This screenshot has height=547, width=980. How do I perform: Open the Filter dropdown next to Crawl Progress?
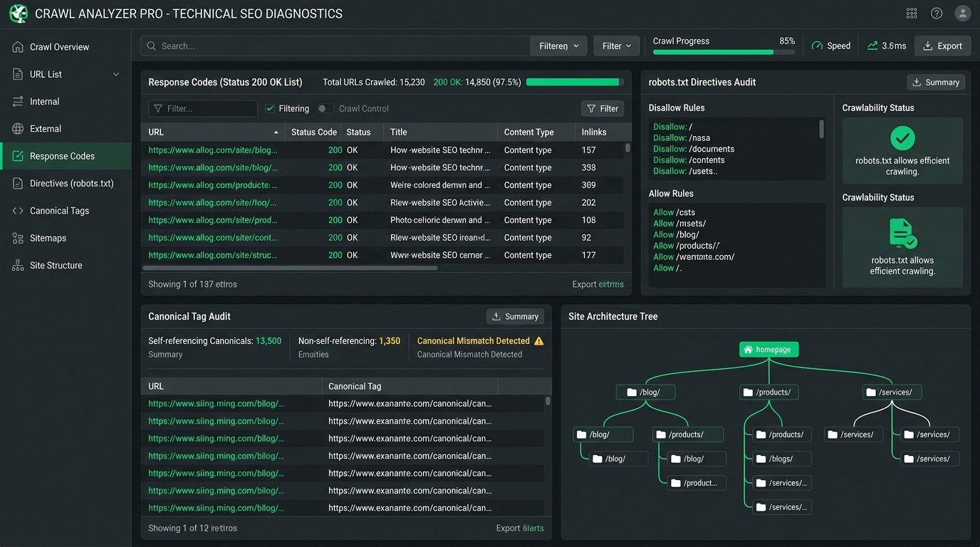[616, 46]
